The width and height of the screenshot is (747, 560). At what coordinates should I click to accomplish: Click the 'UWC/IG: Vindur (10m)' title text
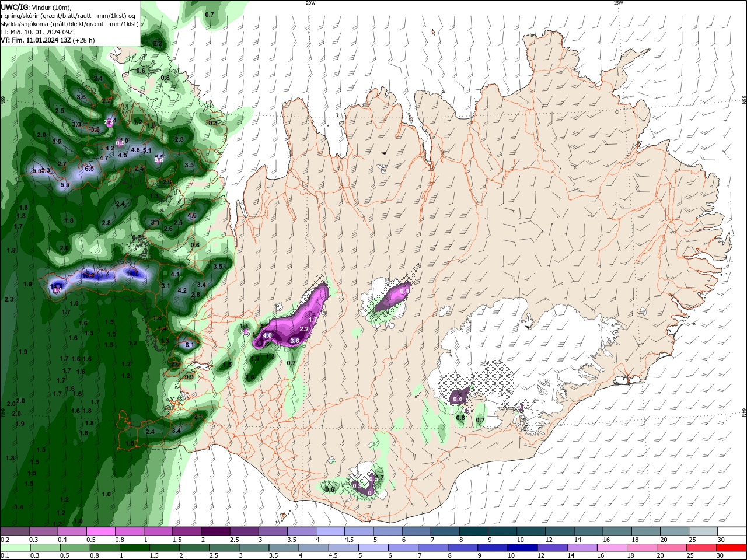(36, 6)
